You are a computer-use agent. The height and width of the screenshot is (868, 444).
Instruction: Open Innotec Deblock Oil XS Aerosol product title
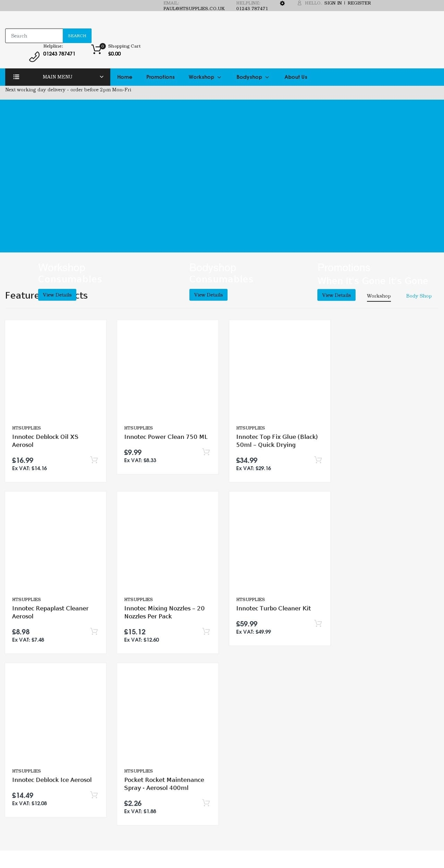pyautogui.click(x=45, y=441)
